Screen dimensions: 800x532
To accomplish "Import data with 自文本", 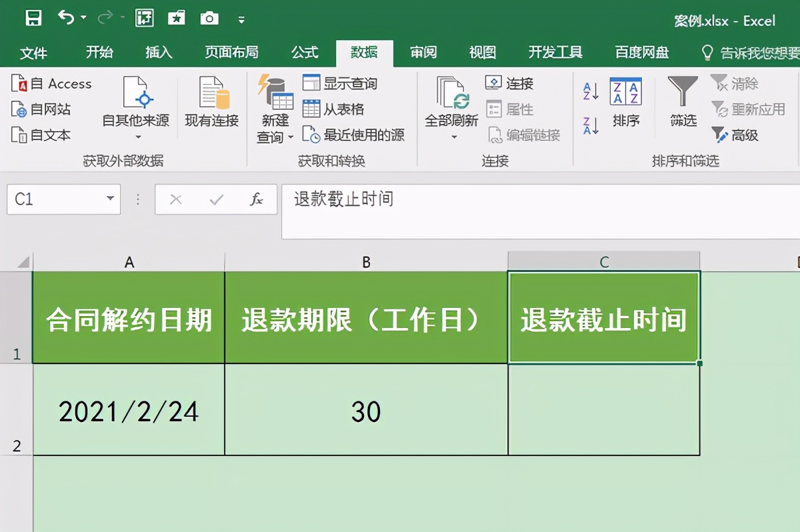I will [41, 135].
